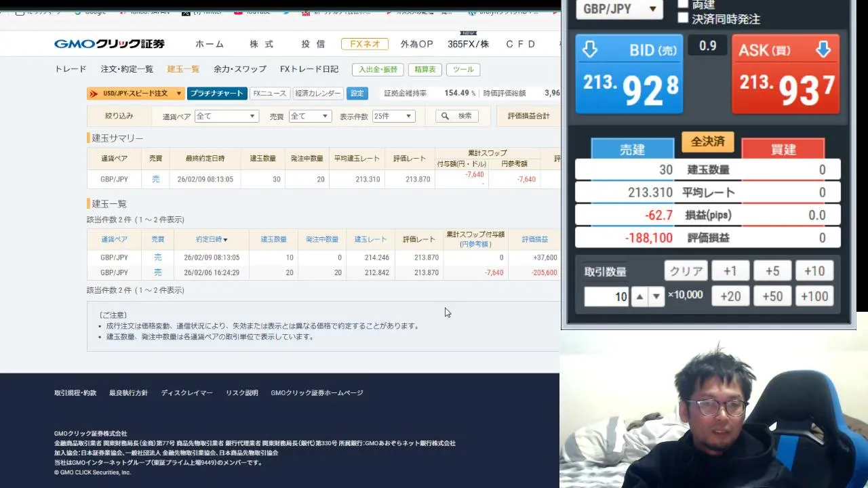Screen dimensions: 868x488
Task: Expand the 表示件数 25件 dropdown
Action: pos(393,116)
